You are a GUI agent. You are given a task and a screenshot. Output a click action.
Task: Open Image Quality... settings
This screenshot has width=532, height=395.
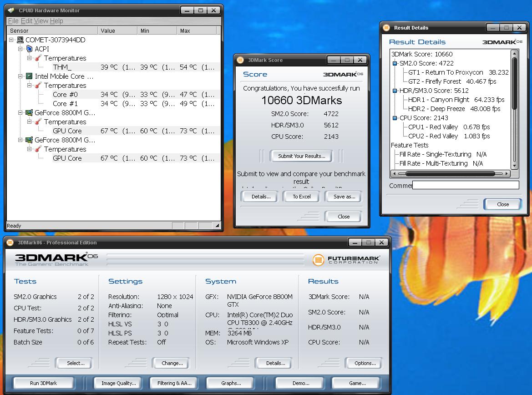tap(118, 383)
